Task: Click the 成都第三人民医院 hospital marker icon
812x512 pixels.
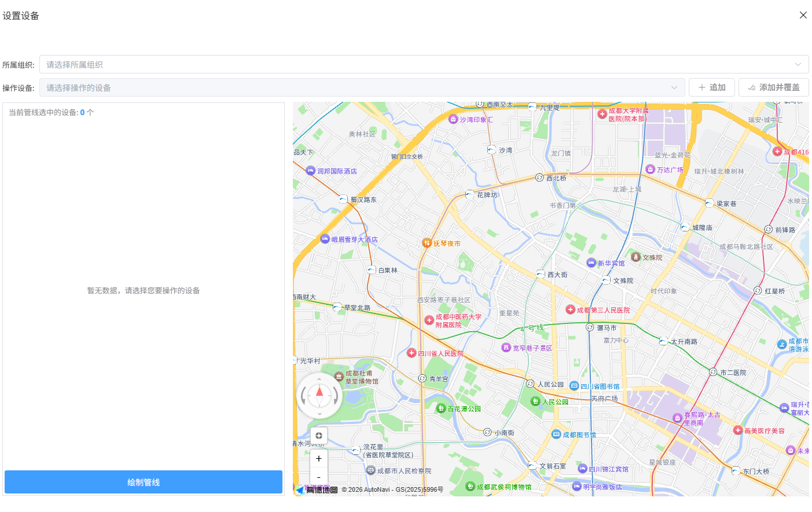Action: tap(570, 310)
